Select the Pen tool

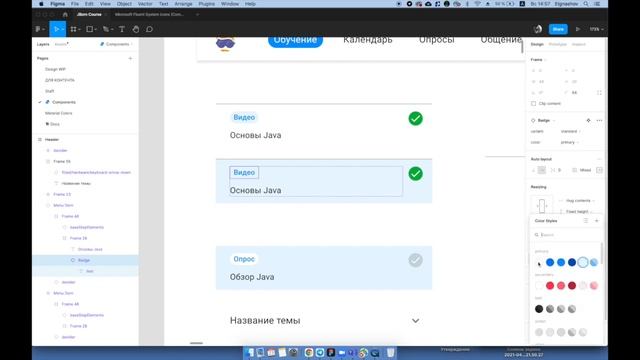(x=106, y=29)
